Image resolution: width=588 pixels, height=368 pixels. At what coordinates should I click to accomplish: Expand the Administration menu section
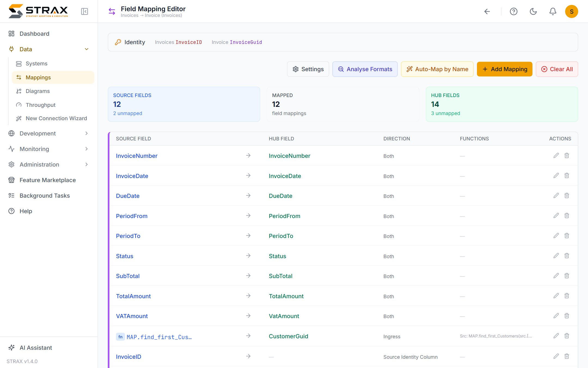click(x=49, y=164)
